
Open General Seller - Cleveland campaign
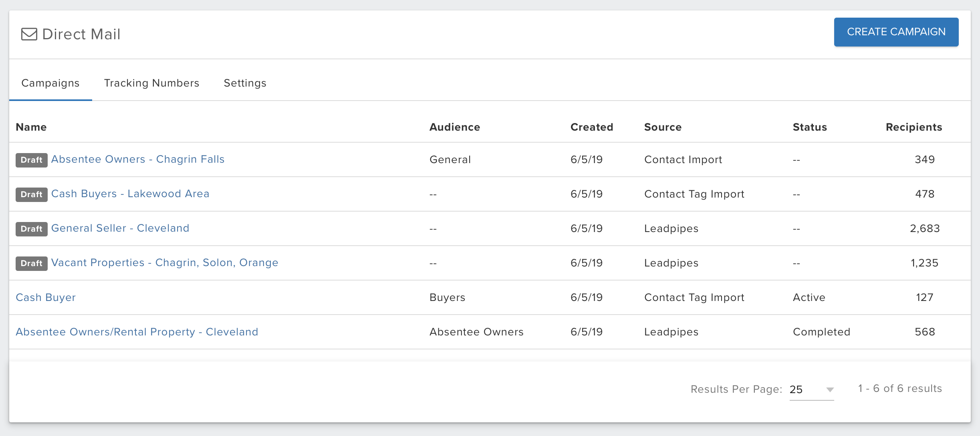tap(120, 228)
